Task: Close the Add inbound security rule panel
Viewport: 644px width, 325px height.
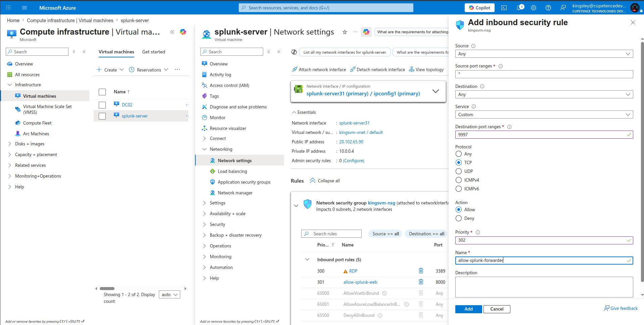Action: tap(633, 22)
